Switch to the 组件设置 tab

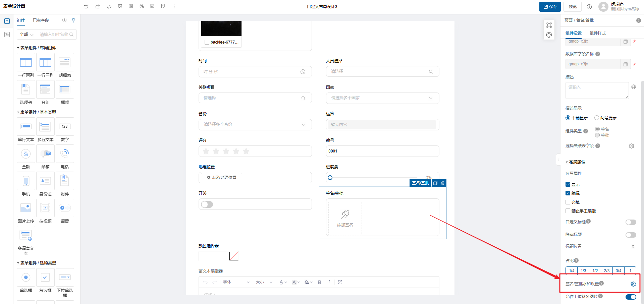(574, 33)
